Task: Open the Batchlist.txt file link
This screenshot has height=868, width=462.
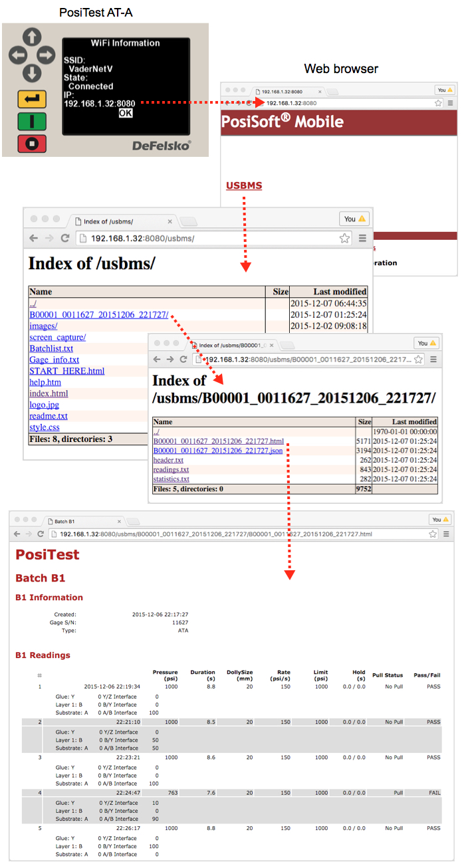Action: pos(51,348)
